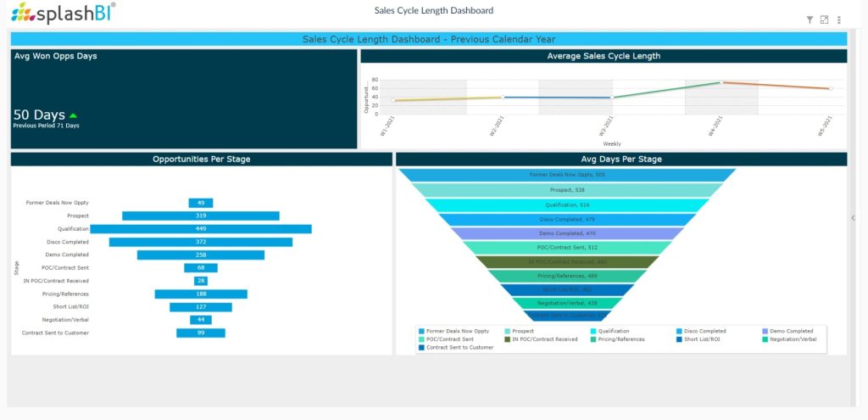Click the Negotiation/Verbal, 438 funnel segment
Viewport: 868px width, 420px height.
567,303
